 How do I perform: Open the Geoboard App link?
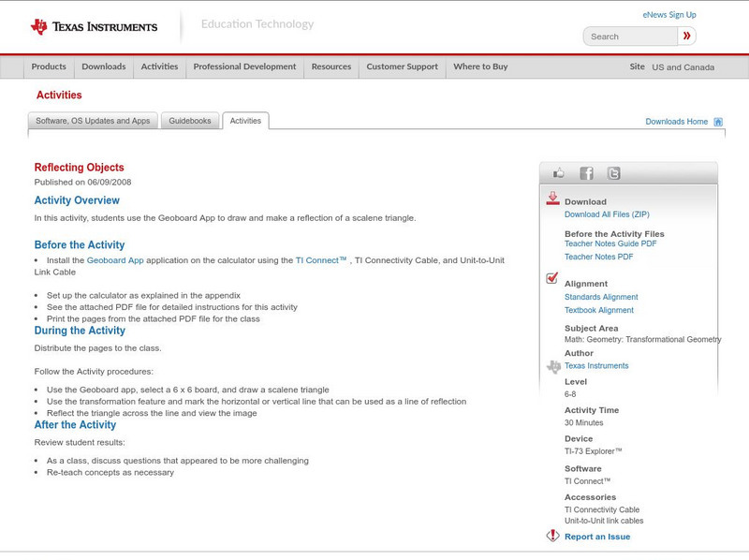point(115,260)
